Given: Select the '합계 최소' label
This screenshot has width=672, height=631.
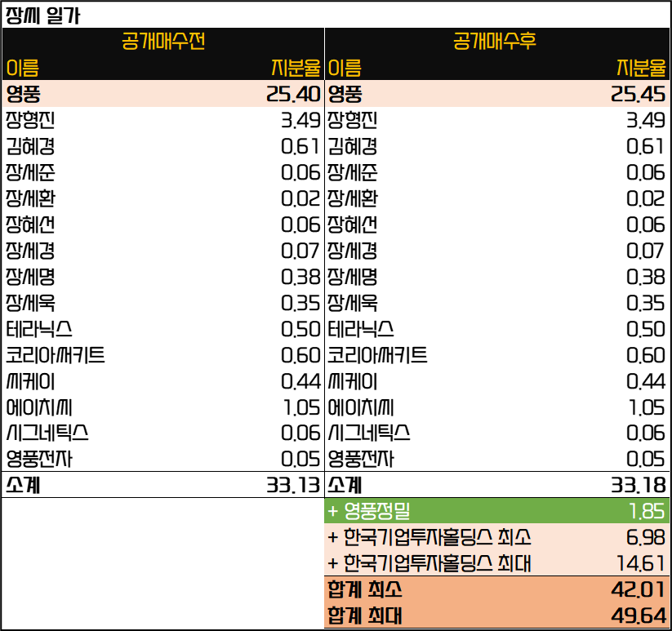Looking at the screenshot, I should tap(365, 589).
